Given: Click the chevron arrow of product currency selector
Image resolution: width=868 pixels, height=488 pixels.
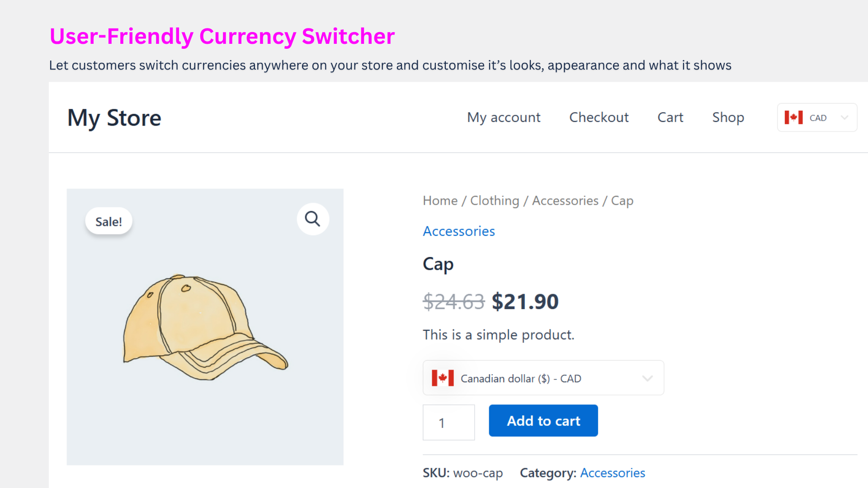Looking at the screenshot, I should 647,378.
